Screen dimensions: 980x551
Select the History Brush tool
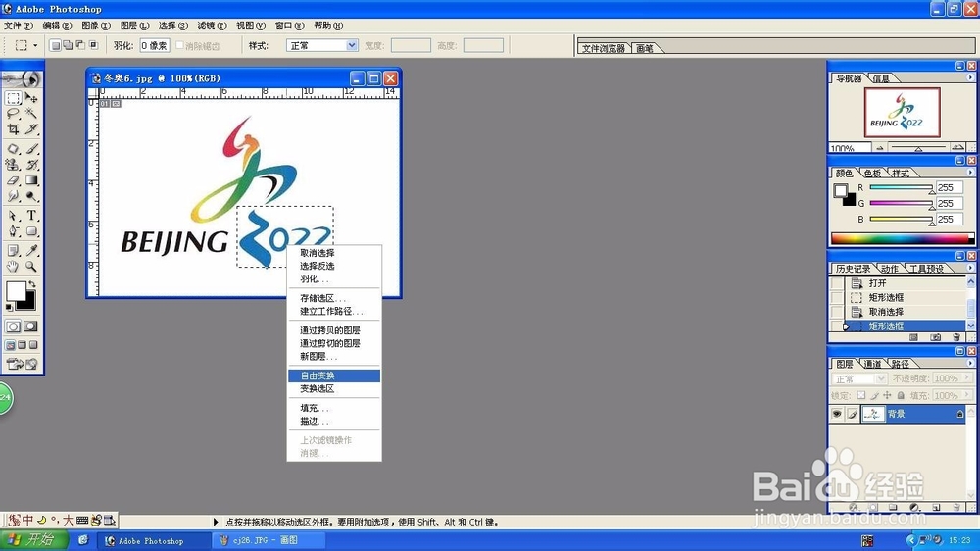point(31,165)
